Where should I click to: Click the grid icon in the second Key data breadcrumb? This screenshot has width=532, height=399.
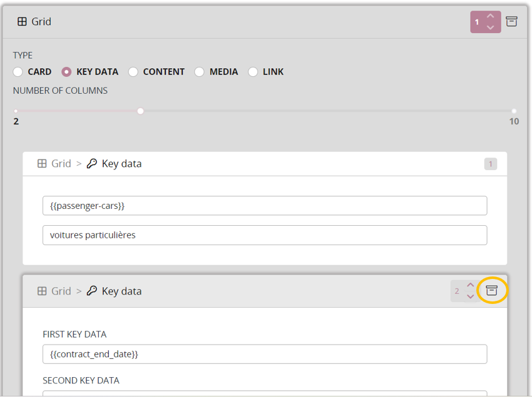tap(42, 291)
